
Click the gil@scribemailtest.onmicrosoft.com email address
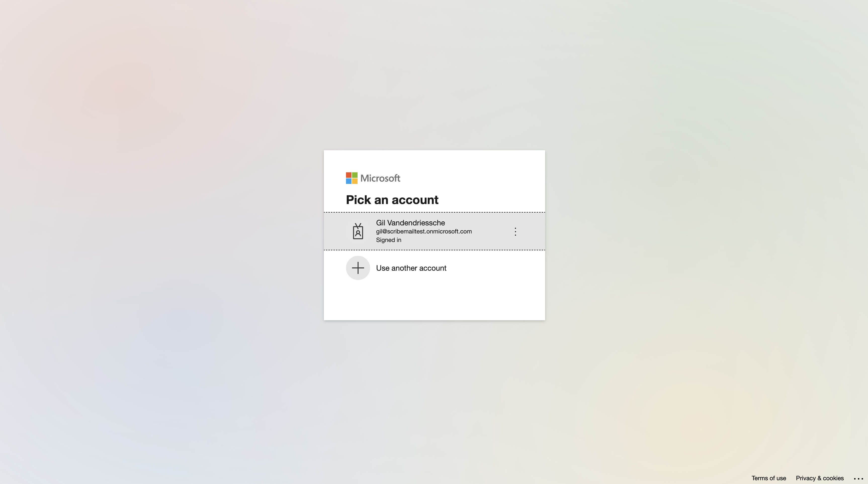pyautogui.click(x=423, y=231)
